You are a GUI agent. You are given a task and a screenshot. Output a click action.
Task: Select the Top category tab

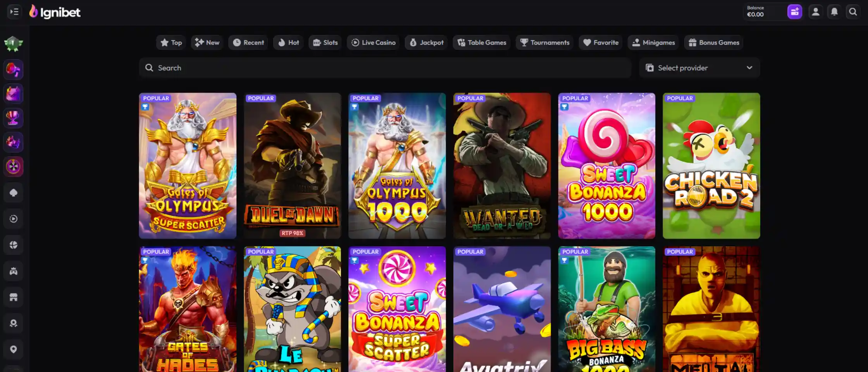(x=171, y=43)
